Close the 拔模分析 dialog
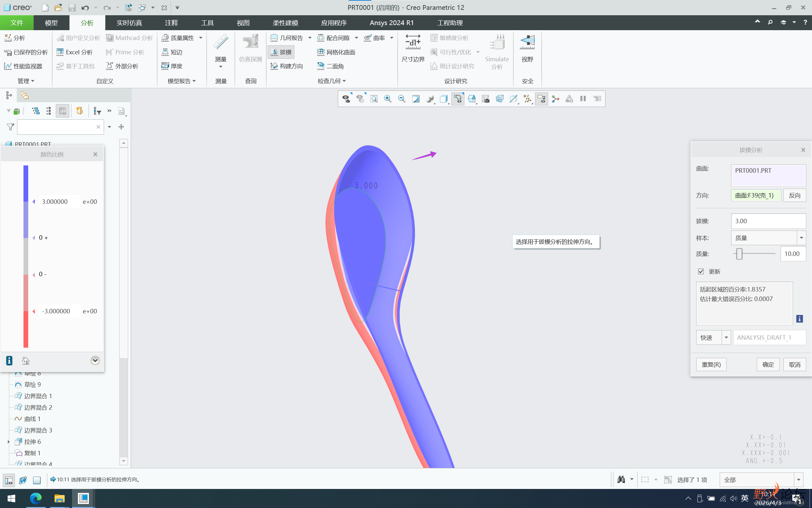The height and width of the screenshot is (508, 812). (x=803, y=150)
